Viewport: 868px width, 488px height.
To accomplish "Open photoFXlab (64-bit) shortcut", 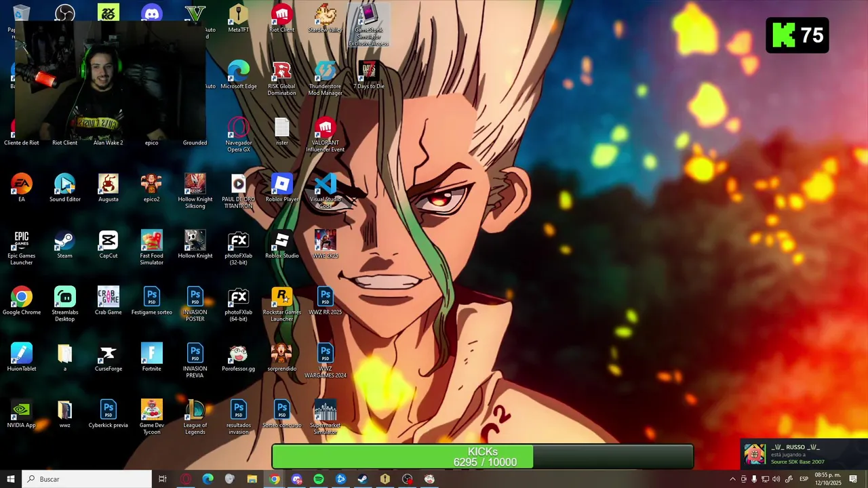I will tap(239, 304).
